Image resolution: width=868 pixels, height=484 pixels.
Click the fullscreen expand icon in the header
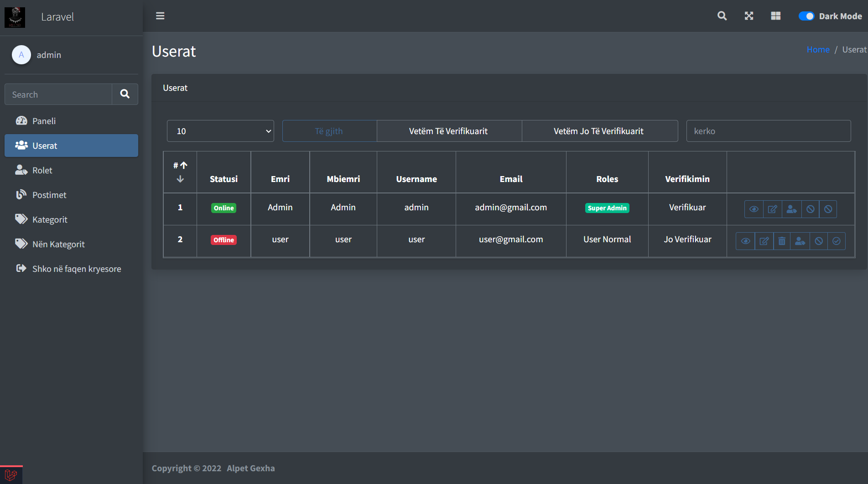(x=748, y=16)
